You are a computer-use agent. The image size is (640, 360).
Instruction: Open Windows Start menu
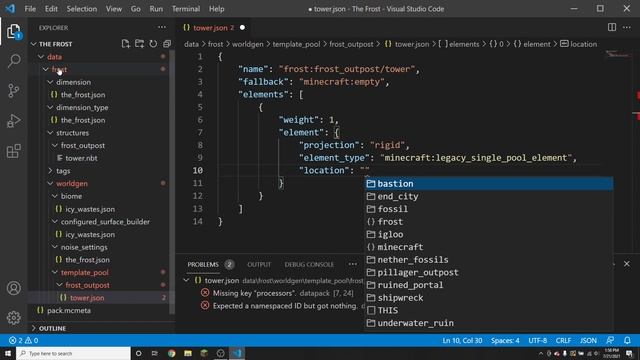click(8, 353)
